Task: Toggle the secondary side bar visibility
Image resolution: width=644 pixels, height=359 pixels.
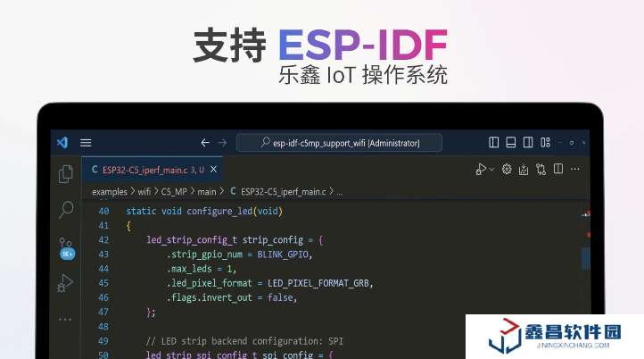Action: pos(528,143)
